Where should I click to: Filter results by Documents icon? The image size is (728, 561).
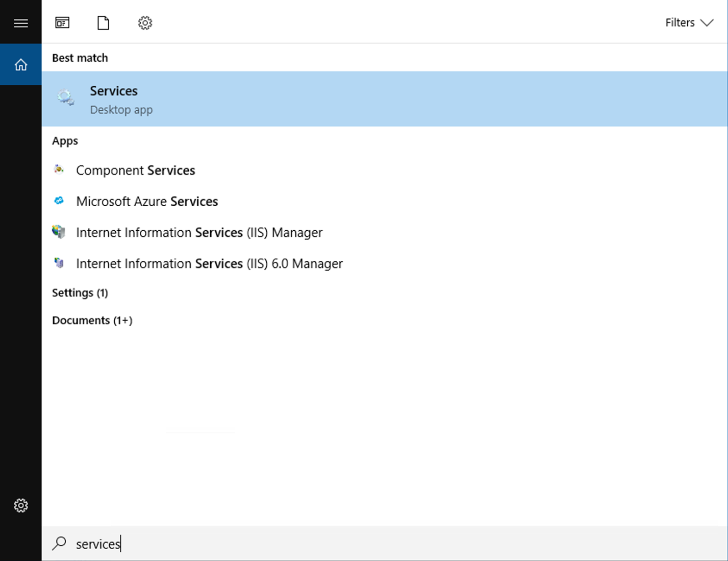[104, 22]
